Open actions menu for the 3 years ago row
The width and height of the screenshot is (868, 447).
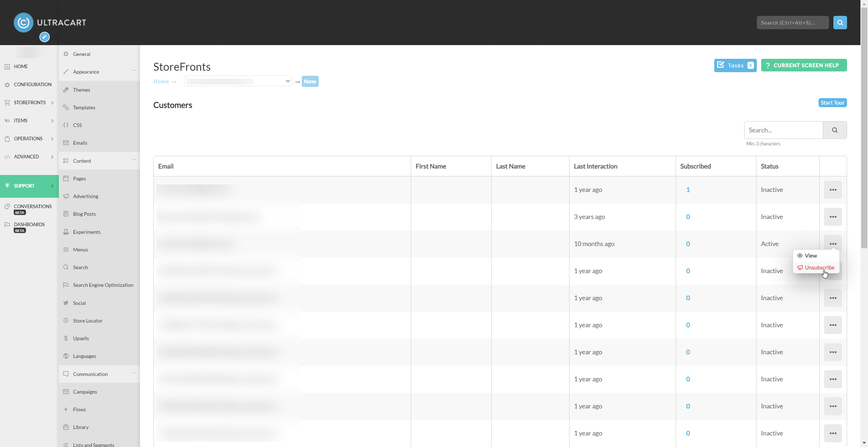coord(833,217)
